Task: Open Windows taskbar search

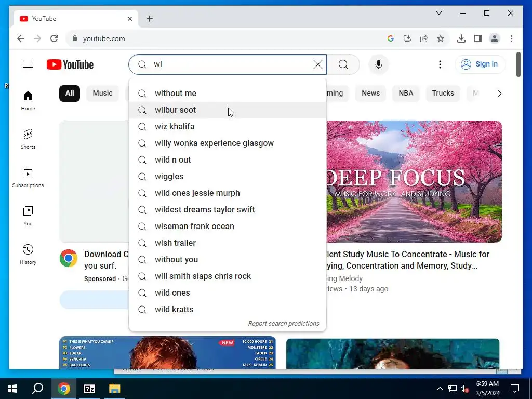Action: 37,389
